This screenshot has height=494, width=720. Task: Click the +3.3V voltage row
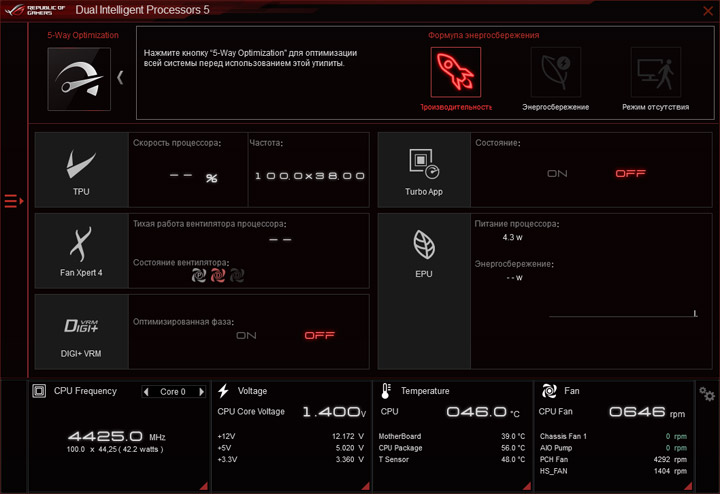291,459
